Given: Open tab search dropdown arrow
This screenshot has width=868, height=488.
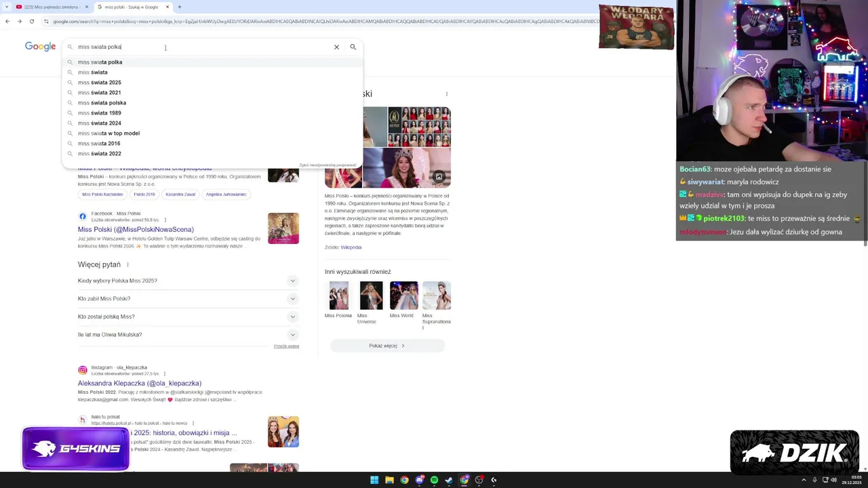Looking at the screenshot, I should [7, 7].
